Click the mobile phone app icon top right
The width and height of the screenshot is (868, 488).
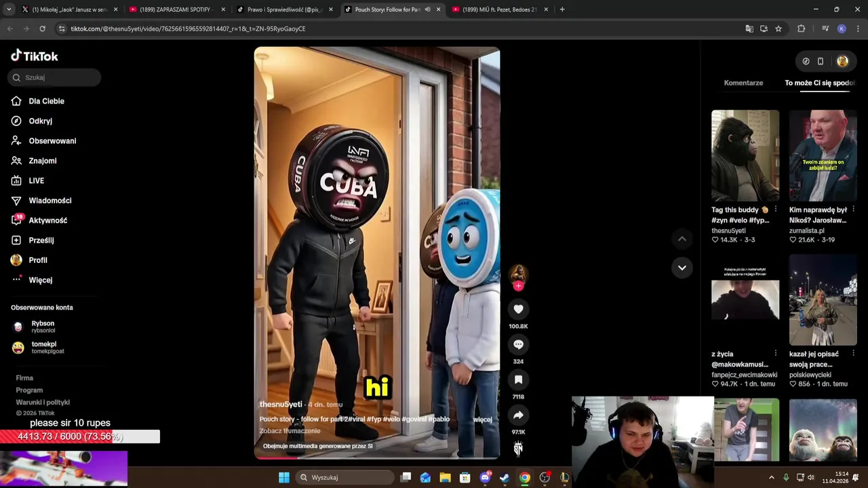pos(821,61)
